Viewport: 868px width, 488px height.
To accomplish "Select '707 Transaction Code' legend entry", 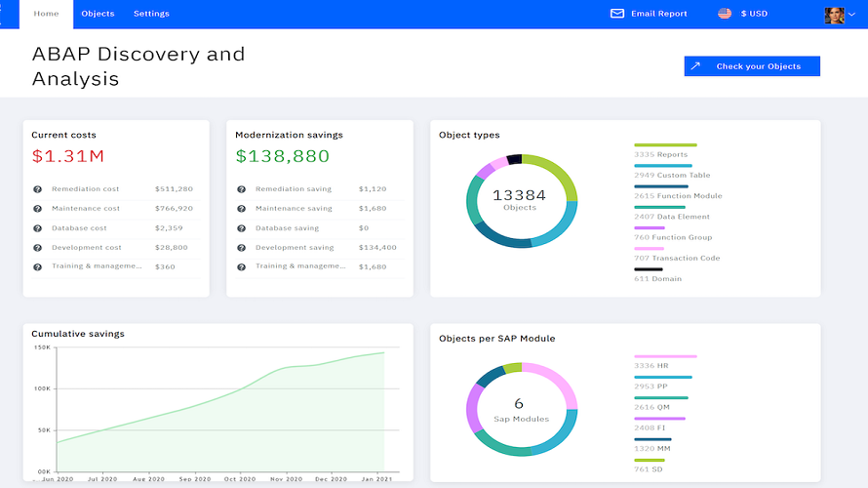I will click(x=677, y=258).
